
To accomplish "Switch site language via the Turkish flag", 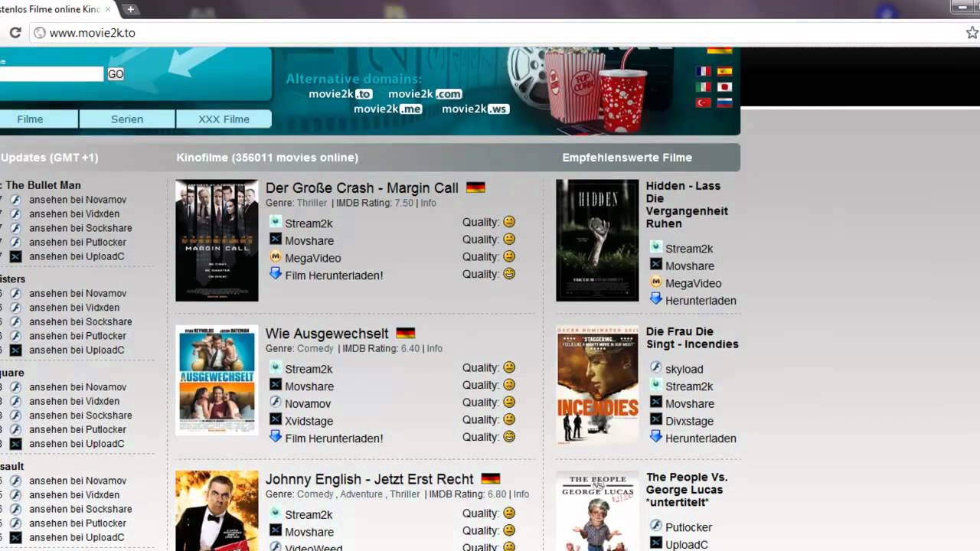I will tap(703, 103).
